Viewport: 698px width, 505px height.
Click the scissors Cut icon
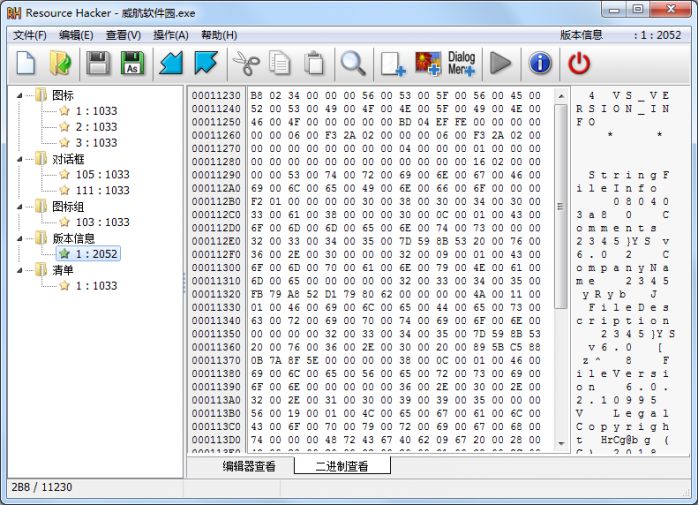(246, 63)
